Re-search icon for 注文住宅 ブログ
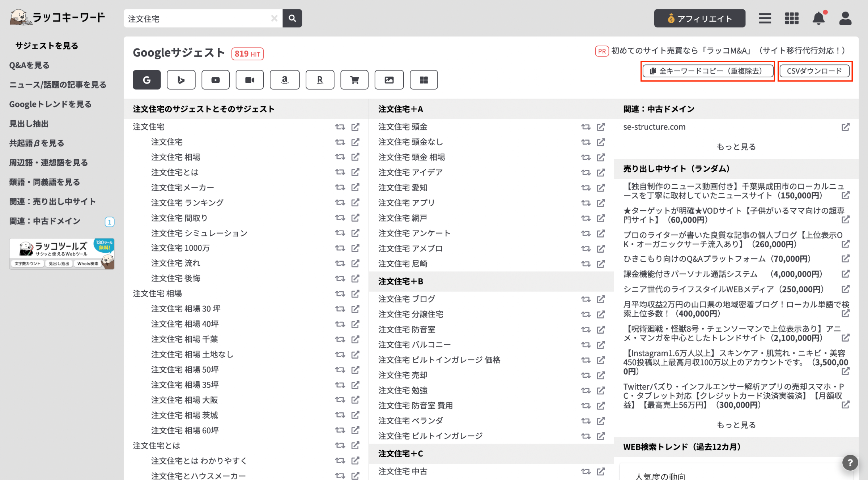868x480 pixels. click(586, 299)
